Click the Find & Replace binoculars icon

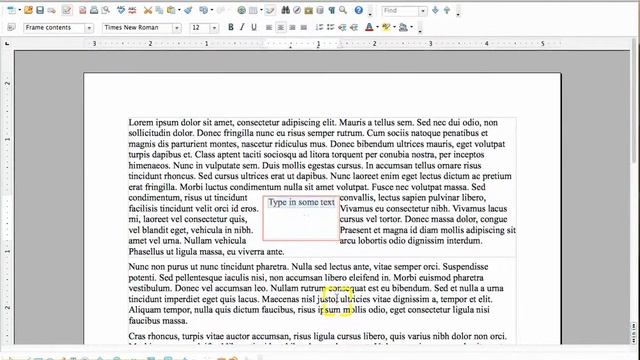click(x=286, y=10)
